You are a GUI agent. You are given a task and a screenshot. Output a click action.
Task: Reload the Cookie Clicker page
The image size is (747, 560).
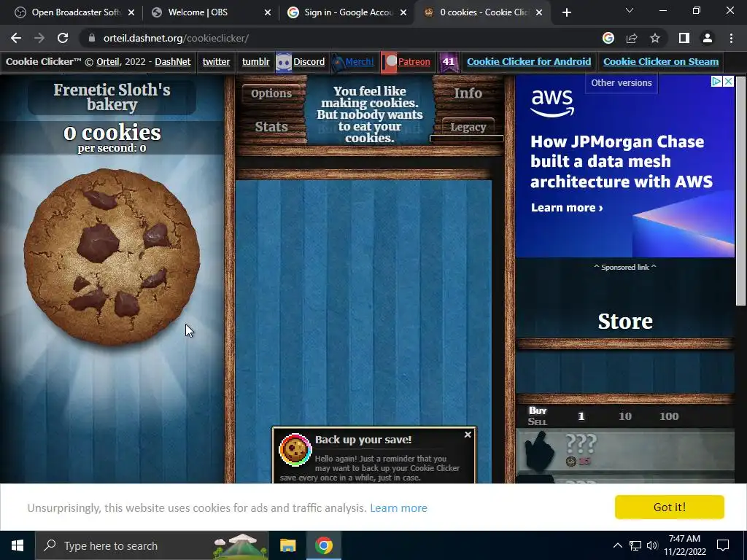(63, 38)
